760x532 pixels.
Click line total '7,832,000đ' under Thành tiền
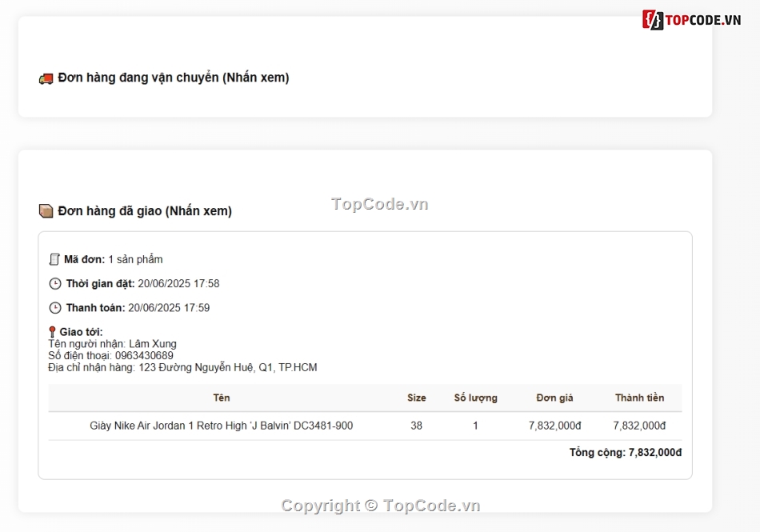[x=639, y=426]
